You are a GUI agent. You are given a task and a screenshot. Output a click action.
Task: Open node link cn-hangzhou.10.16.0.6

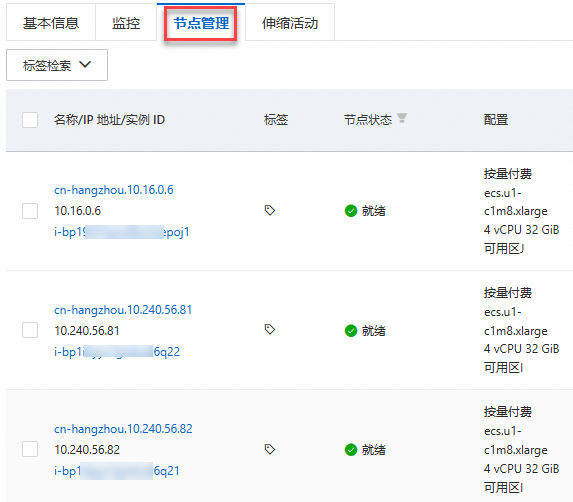[114, 190]
